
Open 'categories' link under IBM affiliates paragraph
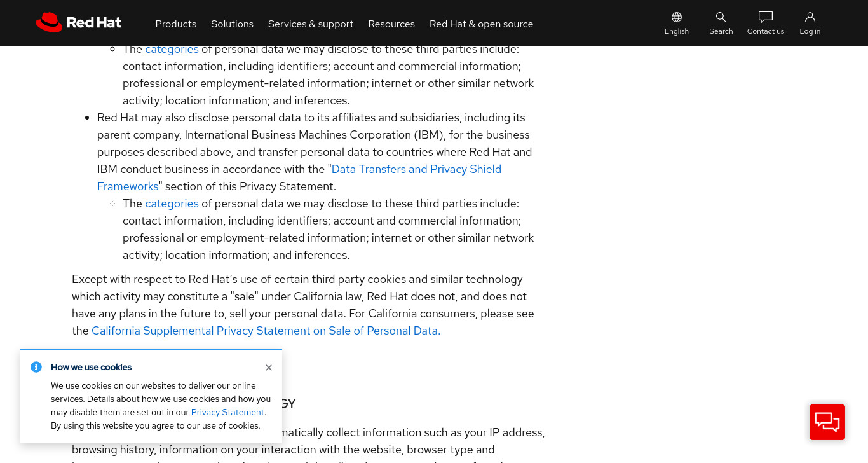(x=172, y=204)
